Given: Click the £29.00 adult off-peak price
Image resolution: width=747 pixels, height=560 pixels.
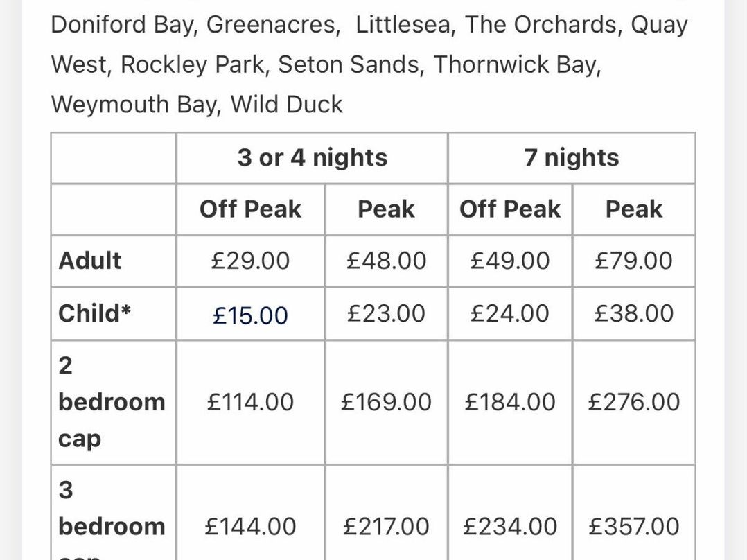Looking at the screenshot, I should [x=250, y=261].
